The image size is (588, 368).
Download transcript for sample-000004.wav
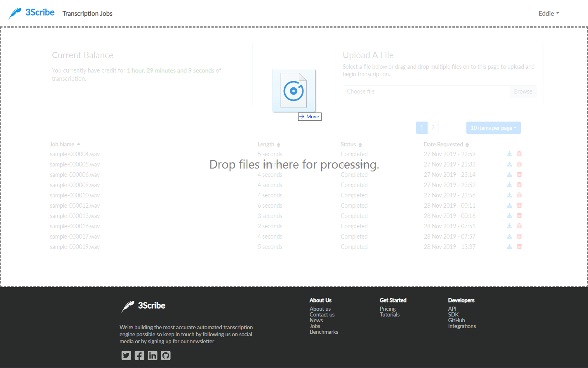click(509, 154)
